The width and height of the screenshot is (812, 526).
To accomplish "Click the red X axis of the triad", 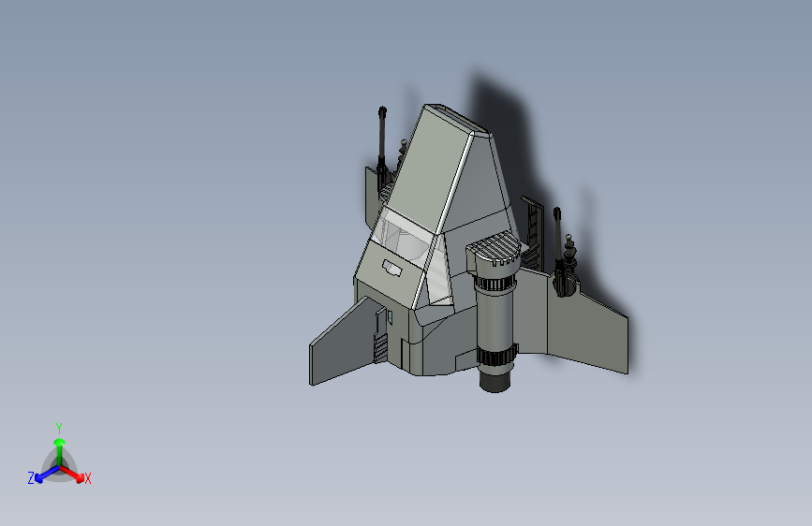I will (x=72, y=474).
